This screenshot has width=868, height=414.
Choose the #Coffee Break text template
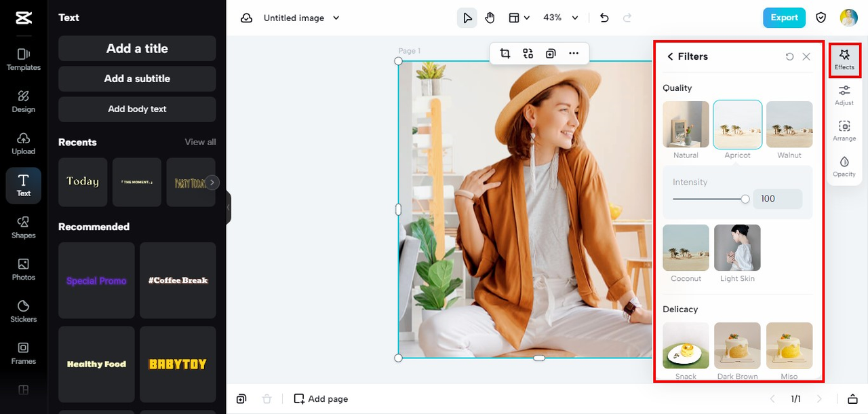(178, 280)
